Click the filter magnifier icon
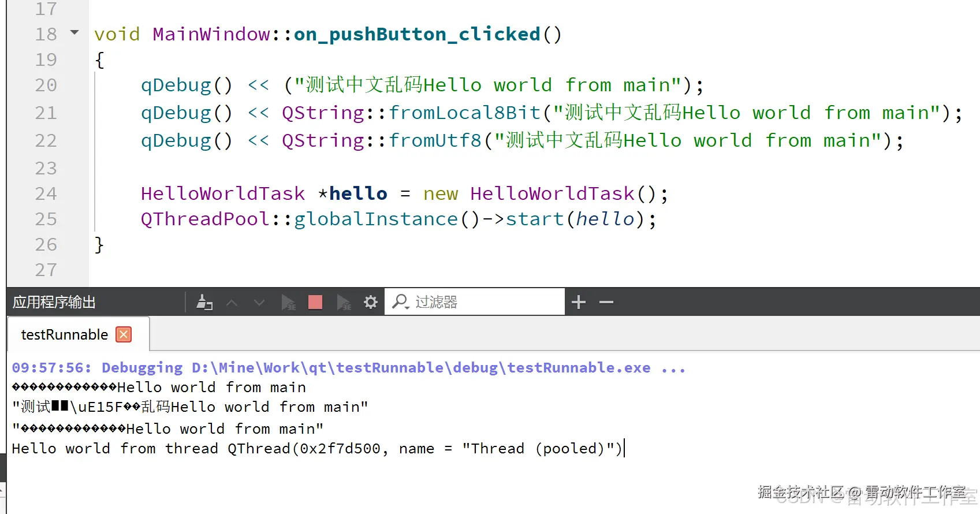 pos(400,301)
